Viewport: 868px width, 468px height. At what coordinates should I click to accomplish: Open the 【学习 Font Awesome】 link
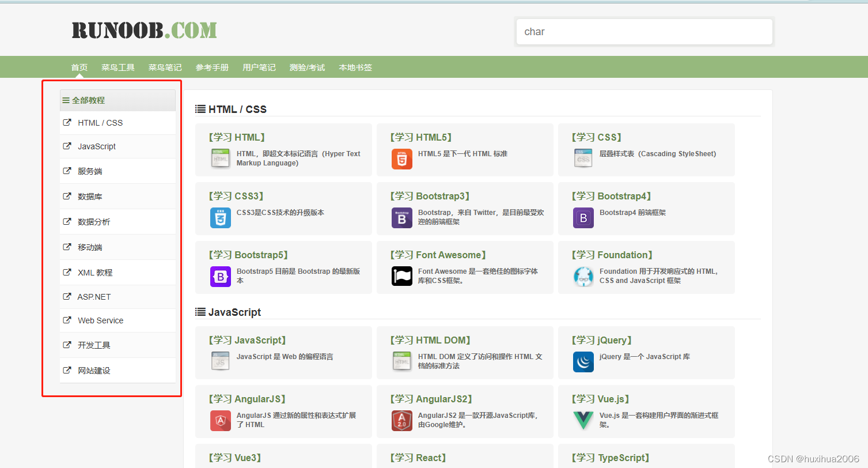[x=439, y=255]
